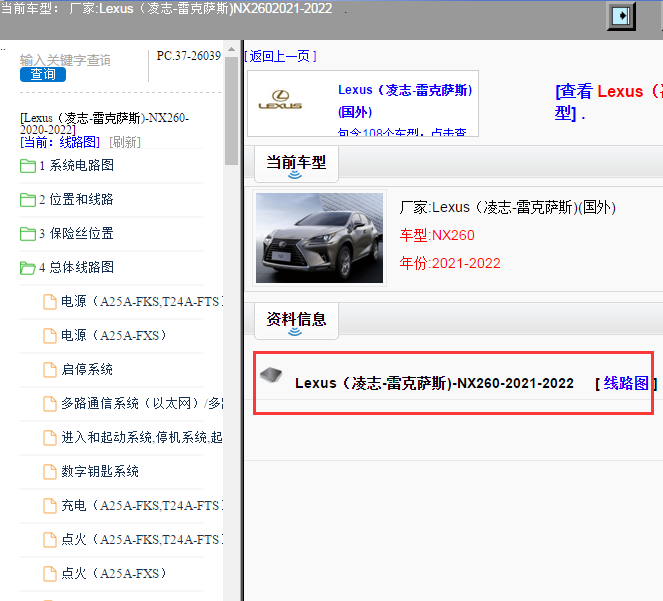Open 电源（A25A-FXS） document
Viewport: 663px width, 601px height.
(x=114, y=335)
